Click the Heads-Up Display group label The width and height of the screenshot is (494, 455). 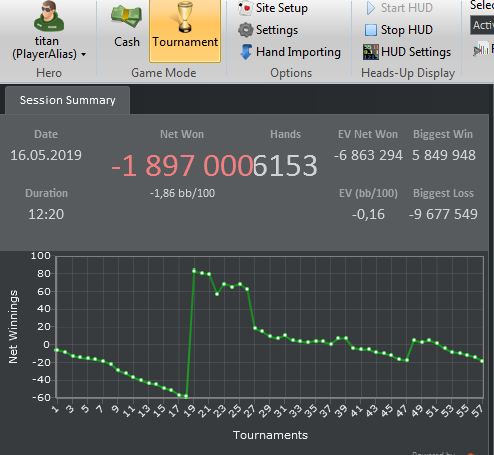coord(408,73)
